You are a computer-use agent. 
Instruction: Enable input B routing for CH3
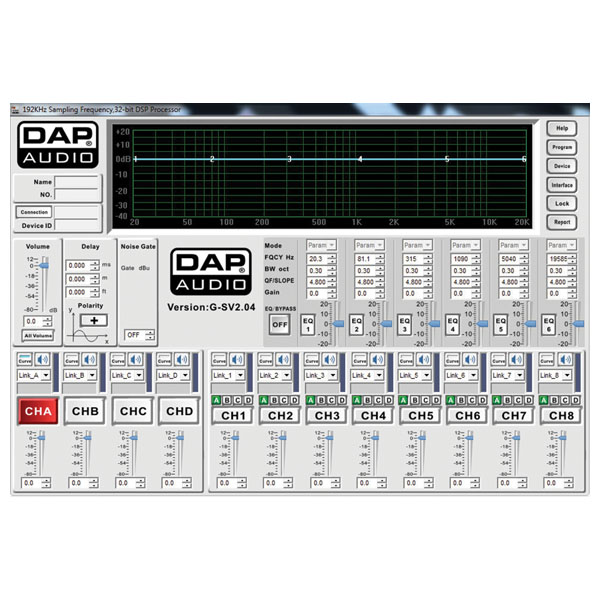[320, 400]
